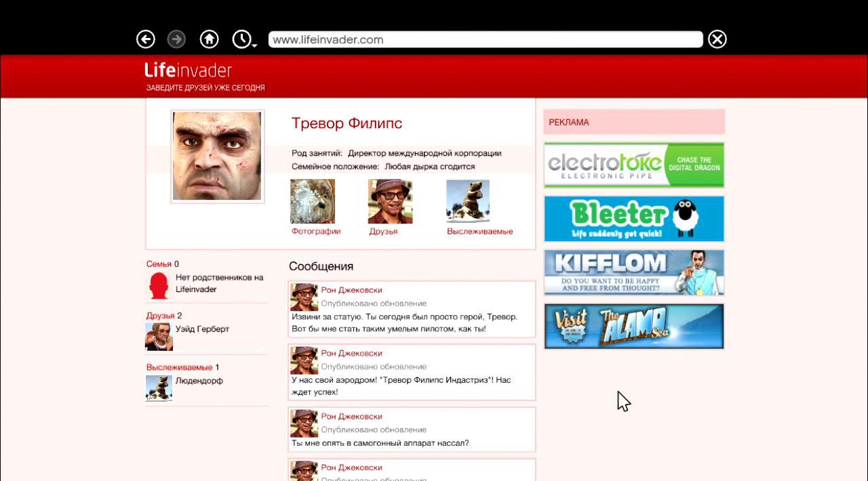The height and width of the screenshot is (481, 868).
Task: Open Рон Джековски name on statue apology post
Action: pyautogui.click(x=351, y=290)
